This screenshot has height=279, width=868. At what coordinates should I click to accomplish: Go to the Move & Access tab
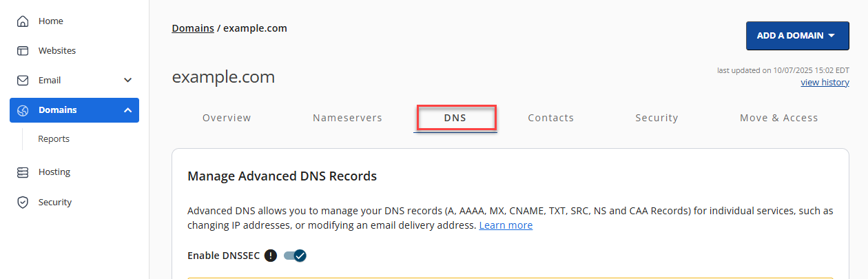pyautogui.click(x=778, y=118)
